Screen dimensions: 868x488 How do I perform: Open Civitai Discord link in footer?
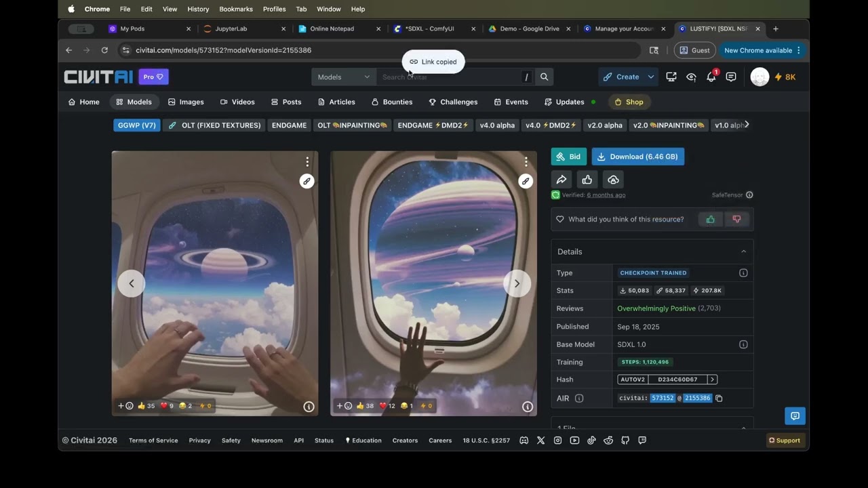coord(524,441)
